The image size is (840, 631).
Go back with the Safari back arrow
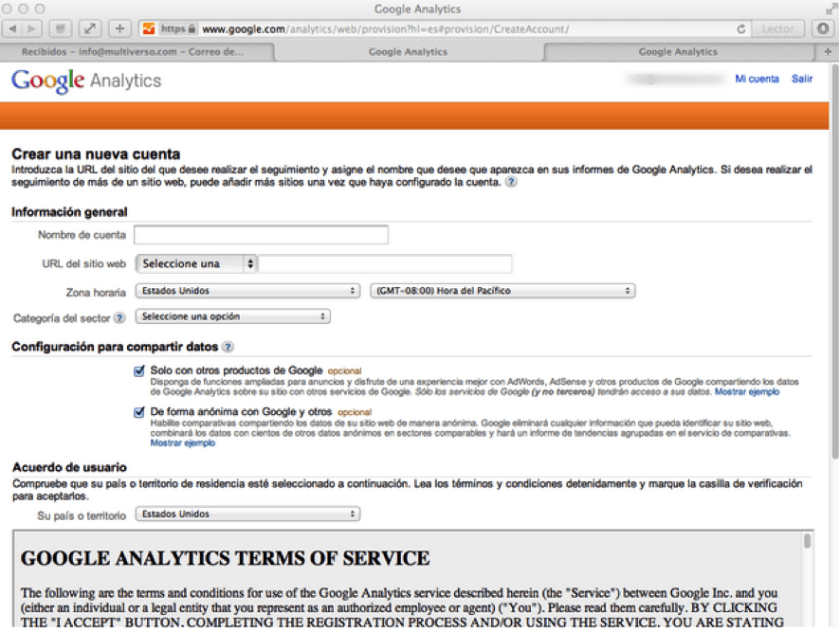coord(12,29)
